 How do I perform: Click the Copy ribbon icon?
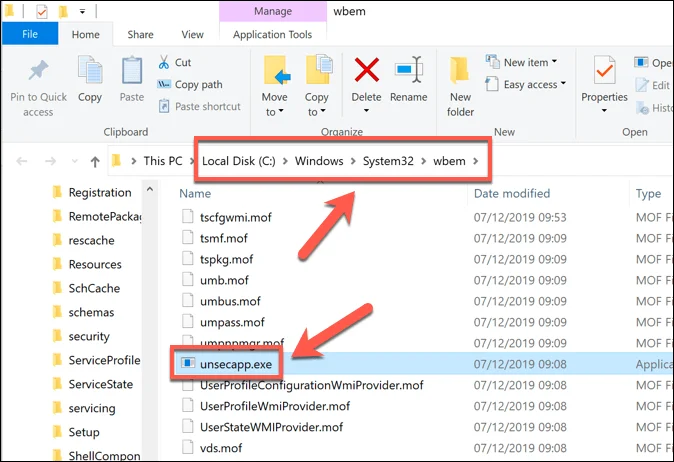point(90,70)
